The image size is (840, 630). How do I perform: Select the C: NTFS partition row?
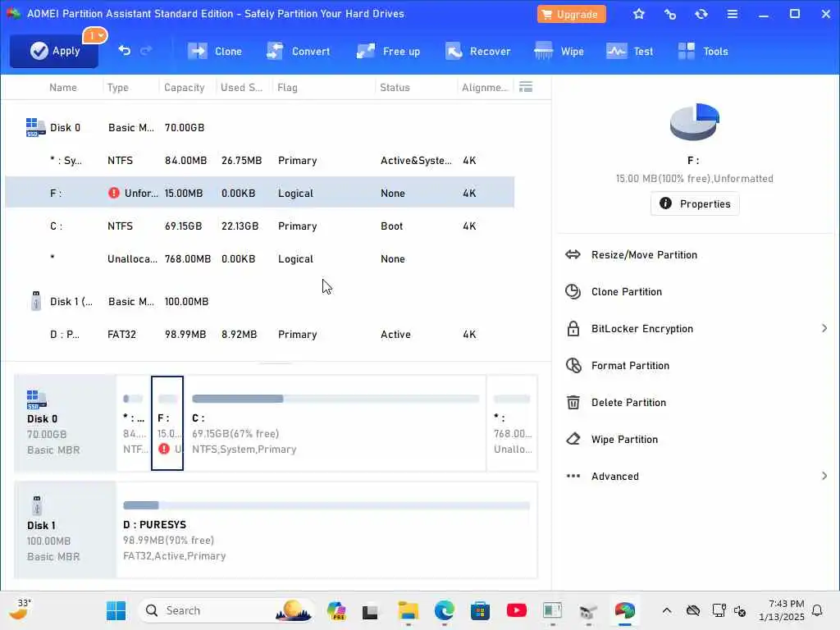(x=260, y=226)
